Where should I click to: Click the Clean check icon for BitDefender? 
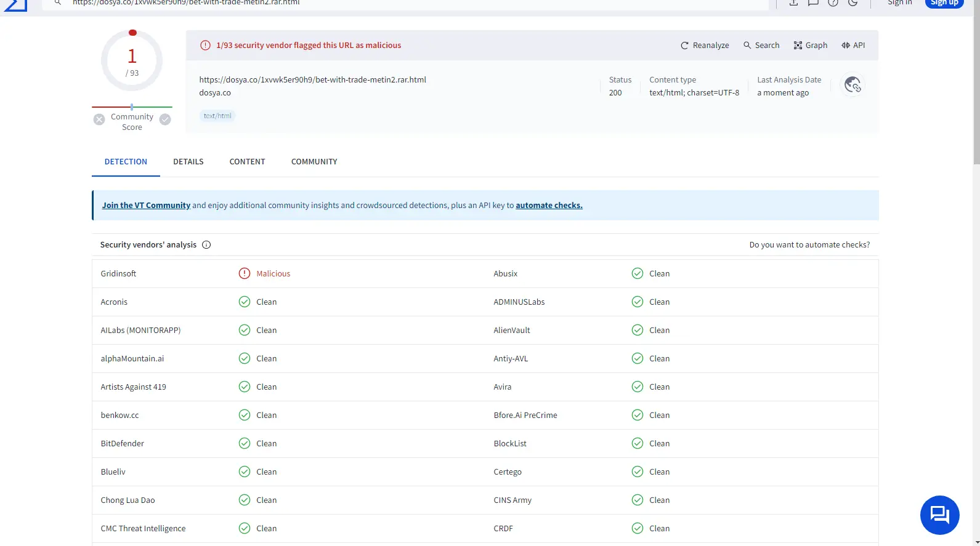coord(245,443)
